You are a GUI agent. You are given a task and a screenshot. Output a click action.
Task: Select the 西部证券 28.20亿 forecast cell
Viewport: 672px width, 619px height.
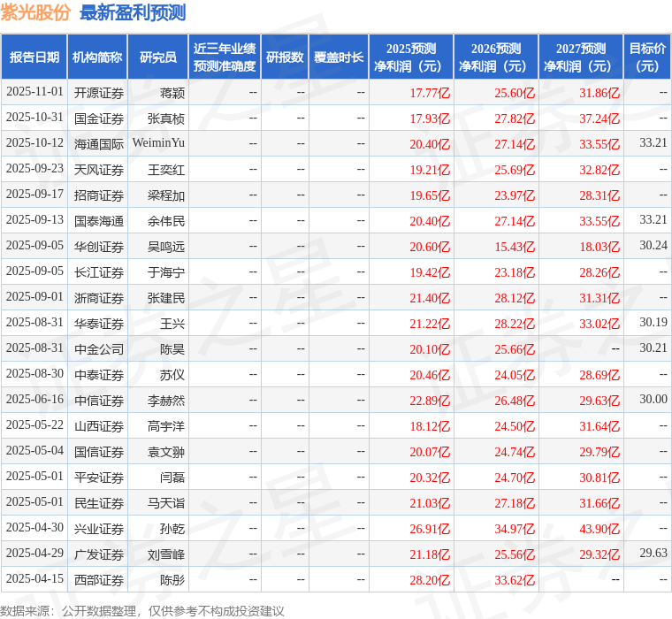point(430,580)
